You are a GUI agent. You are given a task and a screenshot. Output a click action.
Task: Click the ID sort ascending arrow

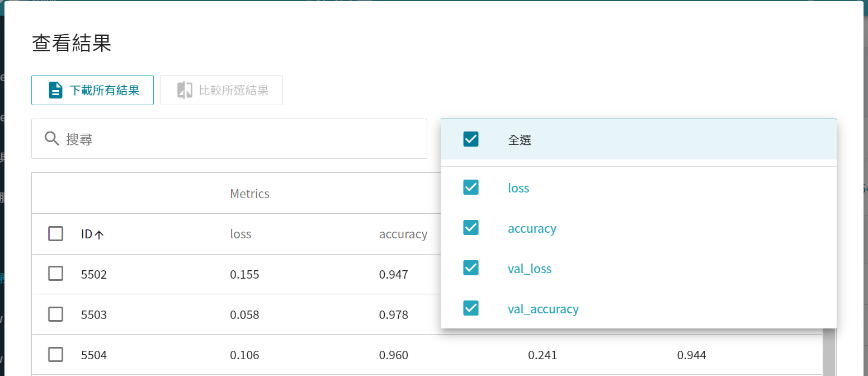point(99,235)
